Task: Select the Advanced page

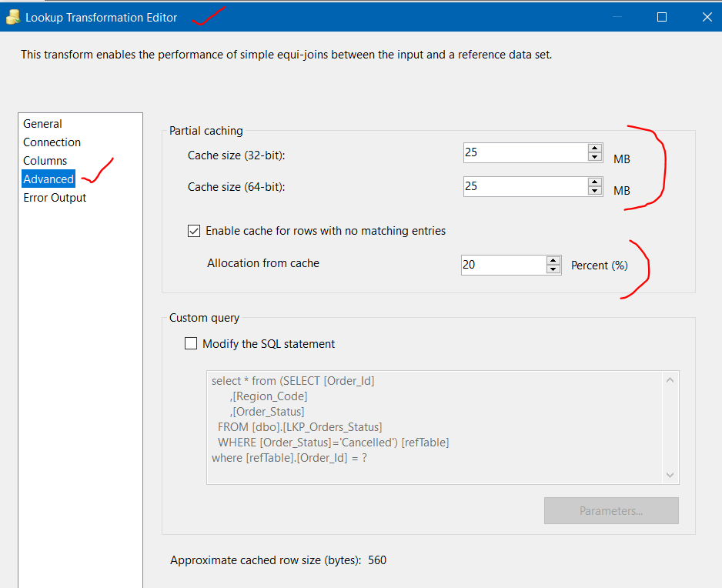Action: pyautogui.click(x=48, y=179)
